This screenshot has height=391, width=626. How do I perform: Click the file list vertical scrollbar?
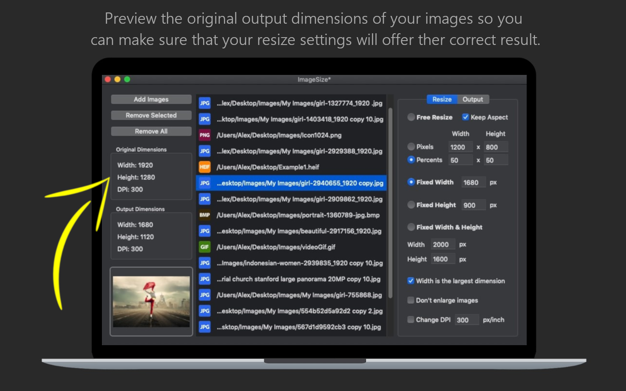pos(390,203)
